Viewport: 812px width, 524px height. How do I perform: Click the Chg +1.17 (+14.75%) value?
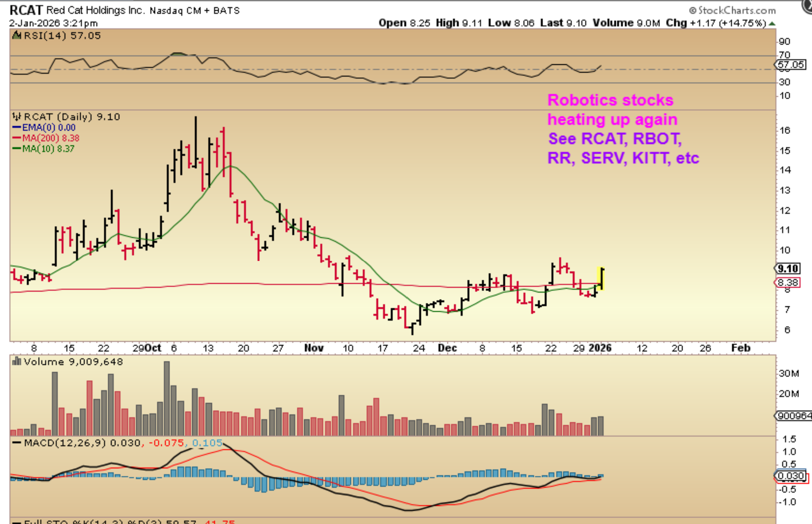[x=716, y=23]
